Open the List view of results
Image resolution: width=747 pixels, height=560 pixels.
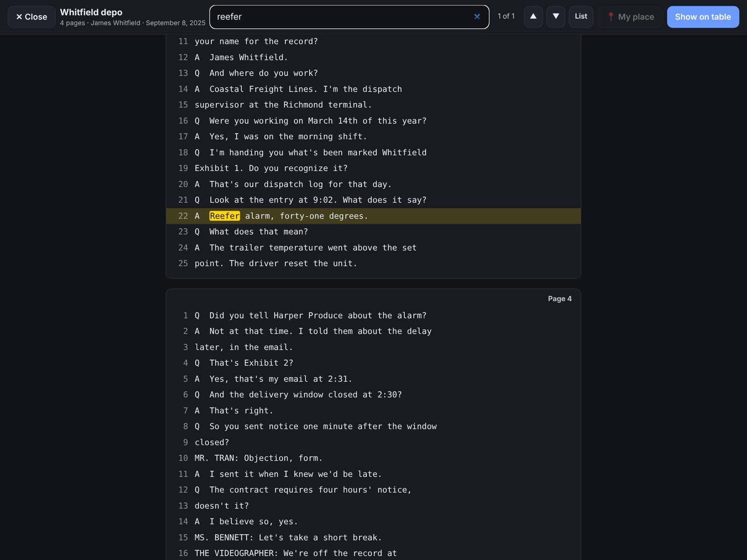[581, 17]
